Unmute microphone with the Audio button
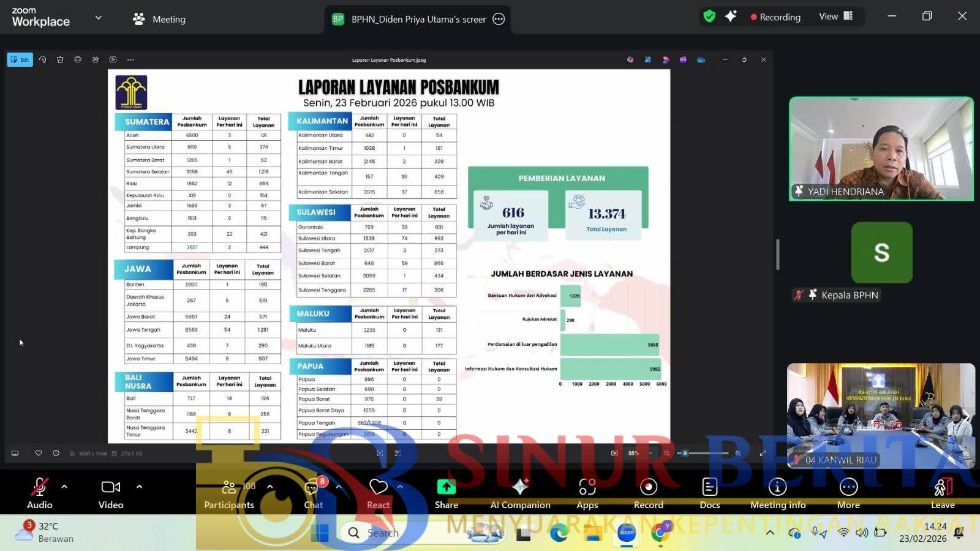This screenshot has height=551, width=980. 39,493
